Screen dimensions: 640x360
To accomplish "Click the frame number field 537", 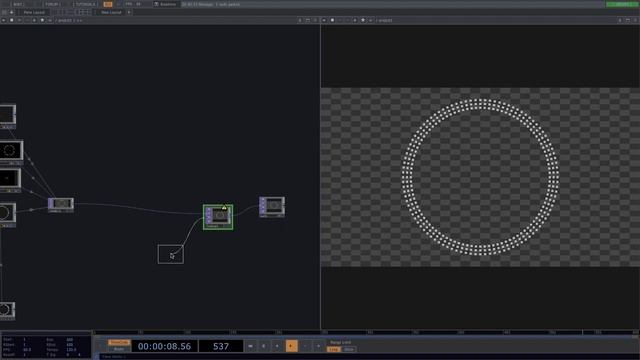I will (221, 347).
